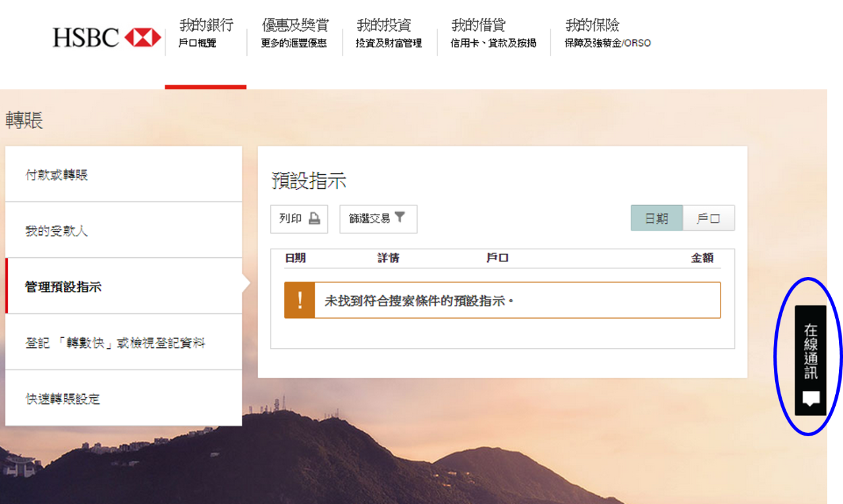Click the 預設指示 heading
The height and width of the screenshot is (504, 843).
tap(309, 181)
